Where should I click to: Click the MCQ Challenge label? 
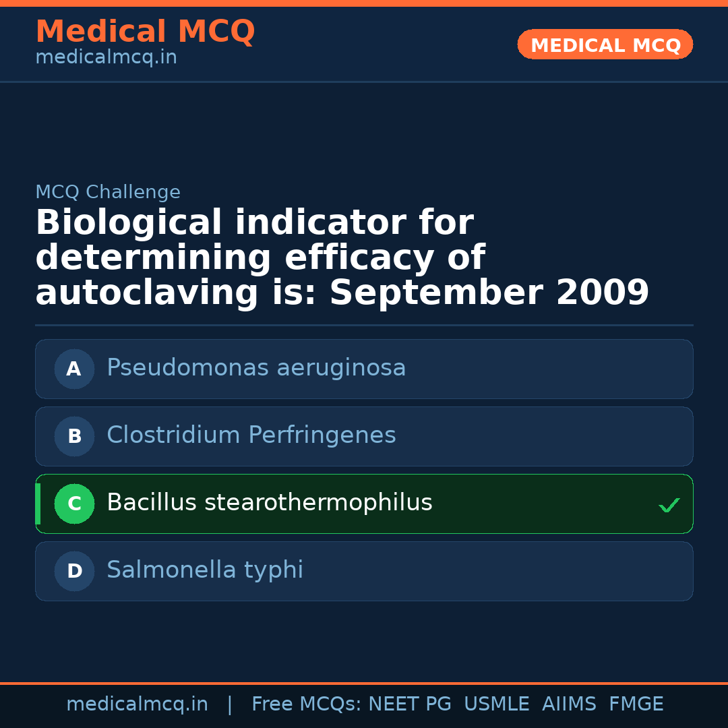pyautogui.click(x=108, y=192)
